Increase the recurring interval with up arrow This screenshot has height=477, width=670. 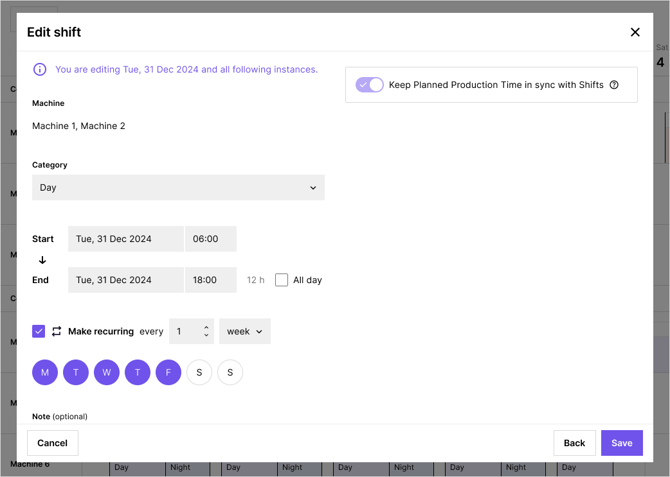pos(206,327)
